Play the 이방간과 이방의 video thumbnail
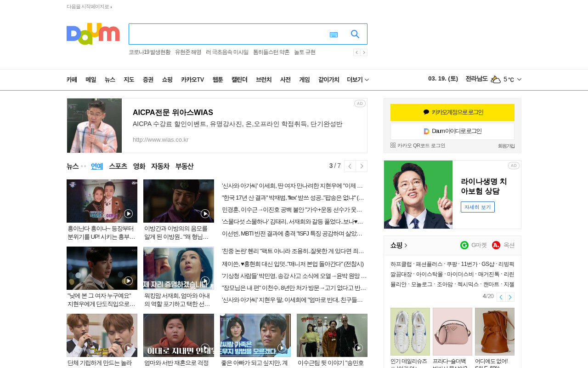The image size is (588, 368). 179,201
